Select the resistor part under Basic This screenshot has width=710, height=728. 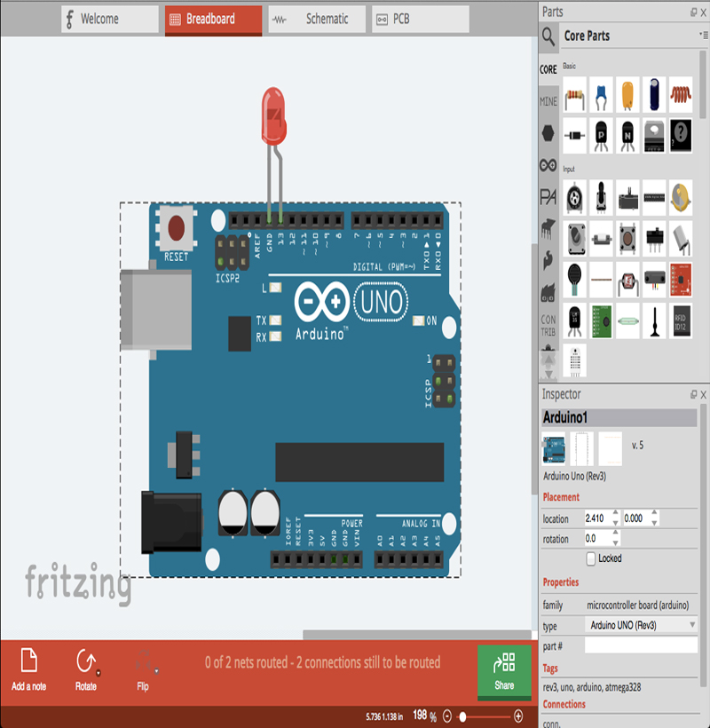(575, 95)
